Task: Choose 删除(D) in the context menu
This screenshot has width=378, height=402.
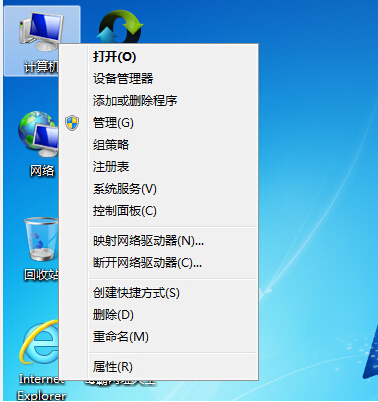Action: click(x=158, y=315)
